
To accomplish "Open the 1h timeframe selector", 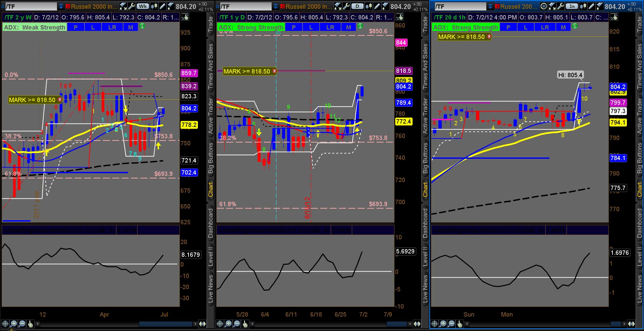I will [x=572, y=6].
